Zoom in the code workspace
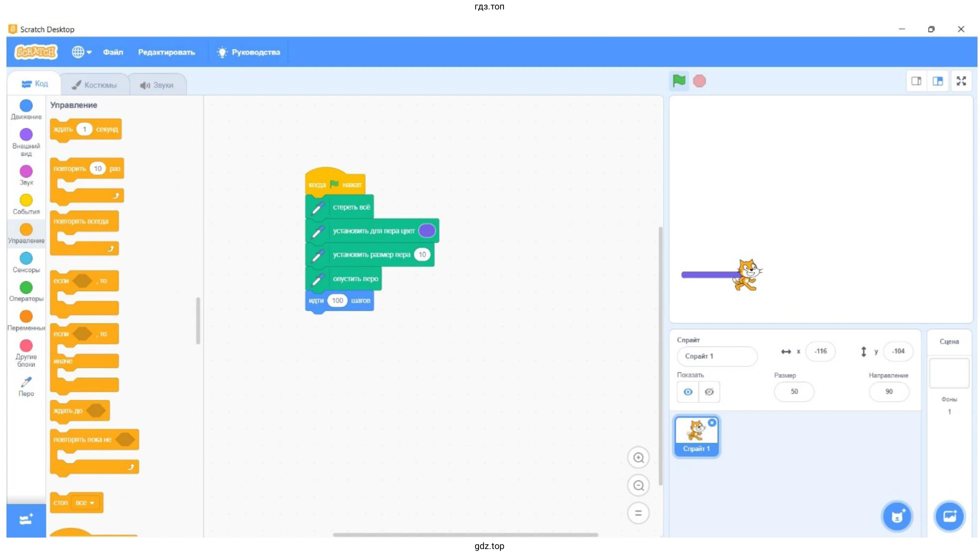Image resolution: width=980 pixels, height=556 pixels. click(x=638, y=457)
